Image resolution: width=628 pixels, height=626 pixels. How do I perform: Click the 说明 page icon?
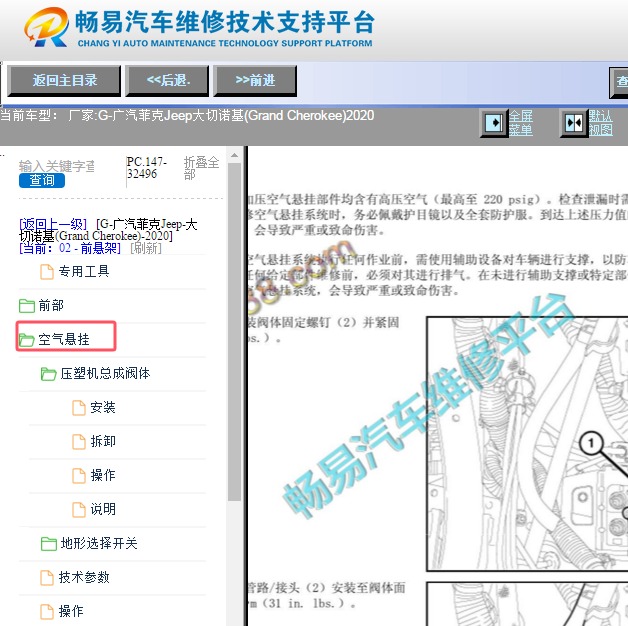[79, 510]
